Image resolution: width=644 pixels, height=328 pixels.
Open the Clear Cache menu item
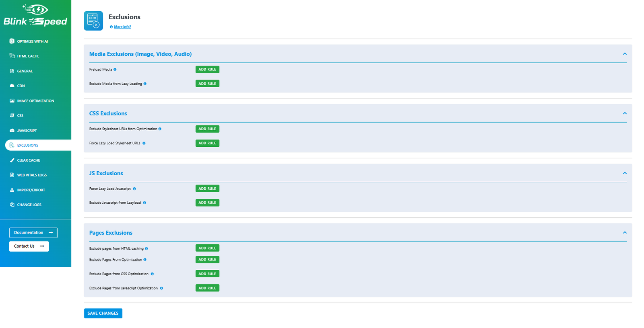point(29,160)
